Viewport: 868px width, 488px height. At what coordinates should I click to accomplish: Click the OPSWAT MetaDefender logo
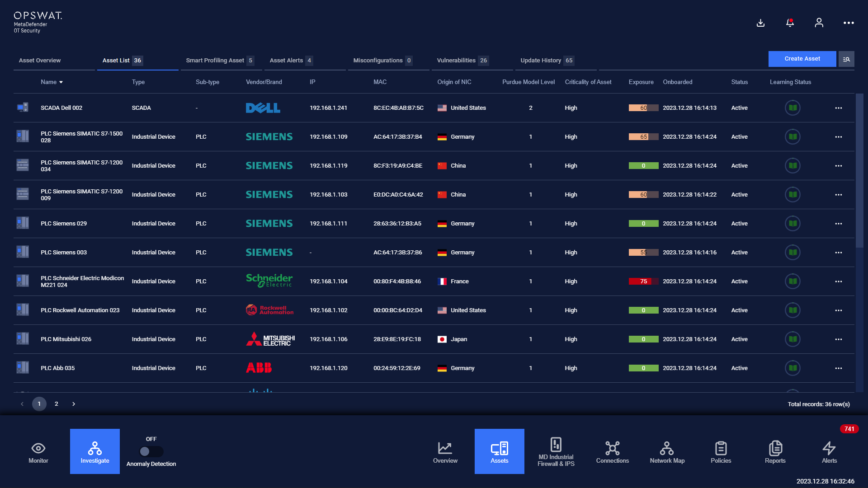click(x=38, y=22)
